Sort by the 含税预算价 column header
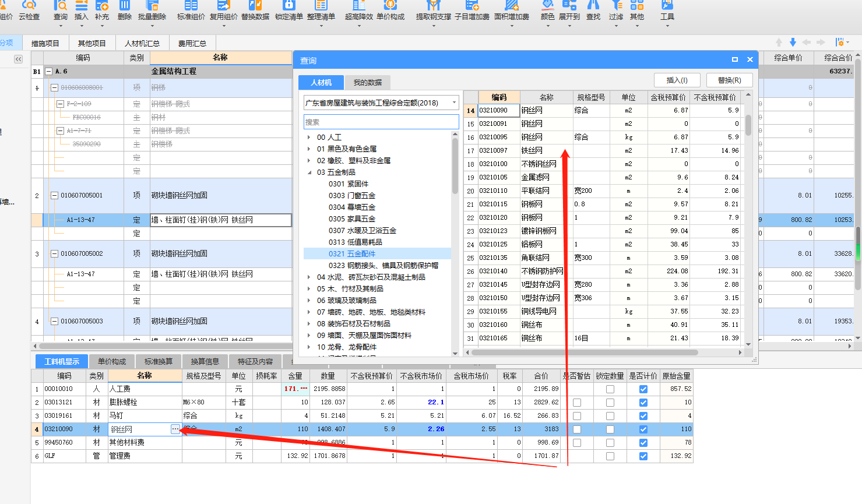This screenshot has width=862, height=504. [x=668, y=97]
